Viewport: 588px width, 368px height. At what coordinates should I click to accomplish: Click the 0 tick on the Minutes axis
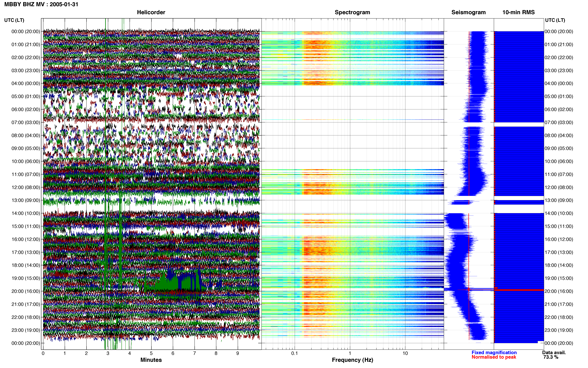pyautogui.click(x=43, y=353)
